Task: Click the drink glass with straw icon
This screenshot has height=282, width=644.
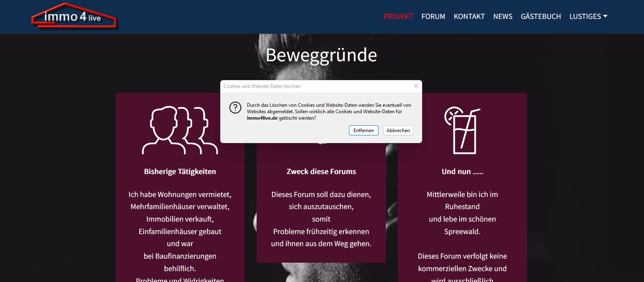Action: pyautogui.click(x=462, y=130)
